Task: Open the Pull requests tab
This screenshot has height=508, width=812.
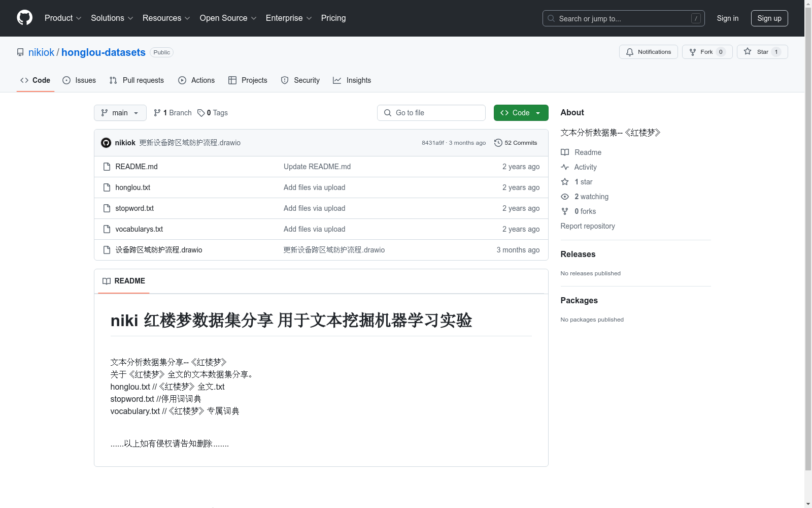Action: pyautogui.click(x=137, y=80)
